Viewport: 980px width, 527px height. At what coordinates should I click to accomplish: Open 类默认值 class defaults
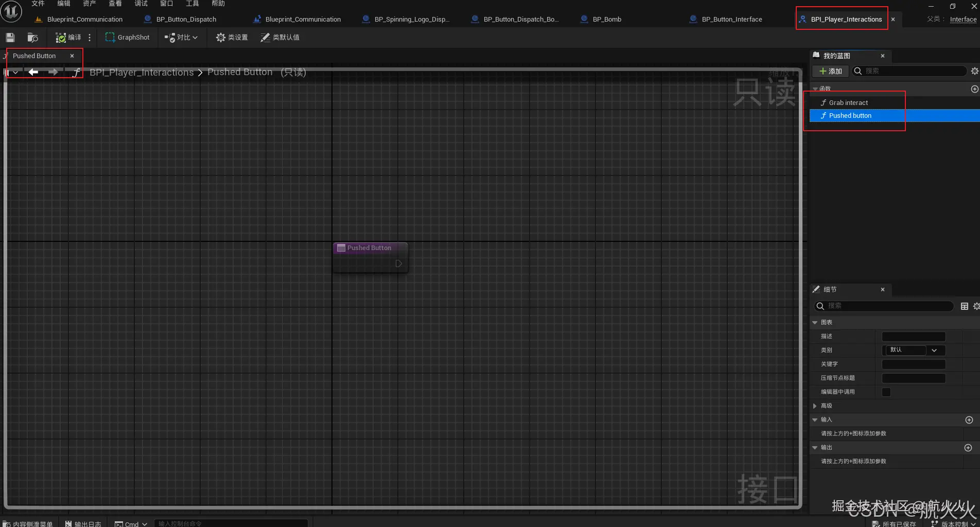point(280,38)
